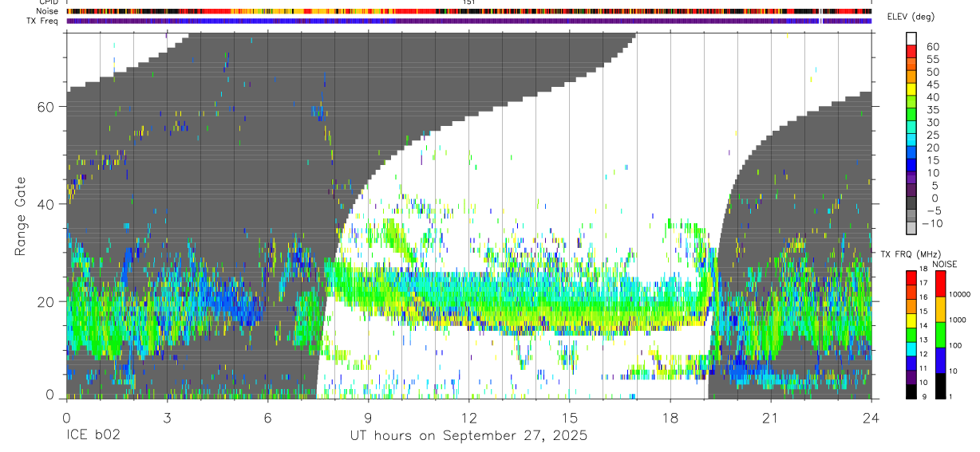Click the UT hours axis tick label '18'
This screenshot has height=452, width=980.
tap(670, 418)
